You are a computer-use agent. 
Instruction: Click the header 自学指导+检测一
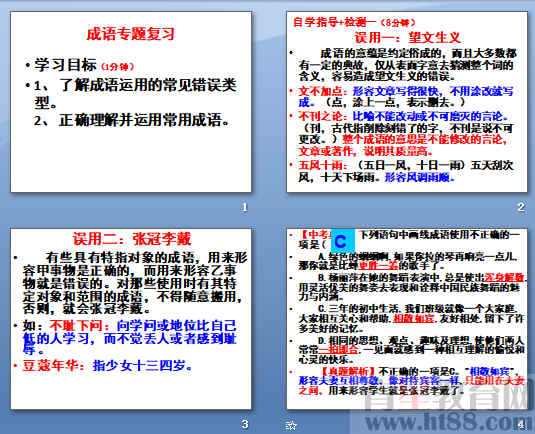pos(334,22)
